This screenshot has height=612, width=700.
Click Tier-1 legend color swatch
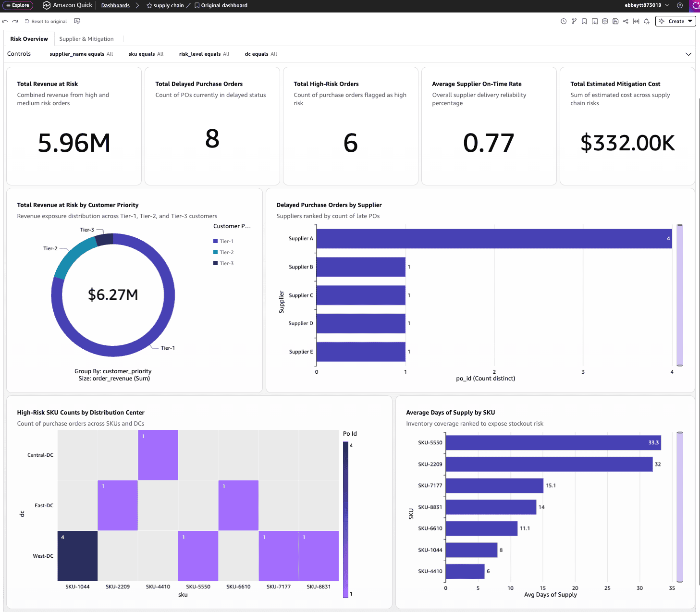(x=216, y=241)
